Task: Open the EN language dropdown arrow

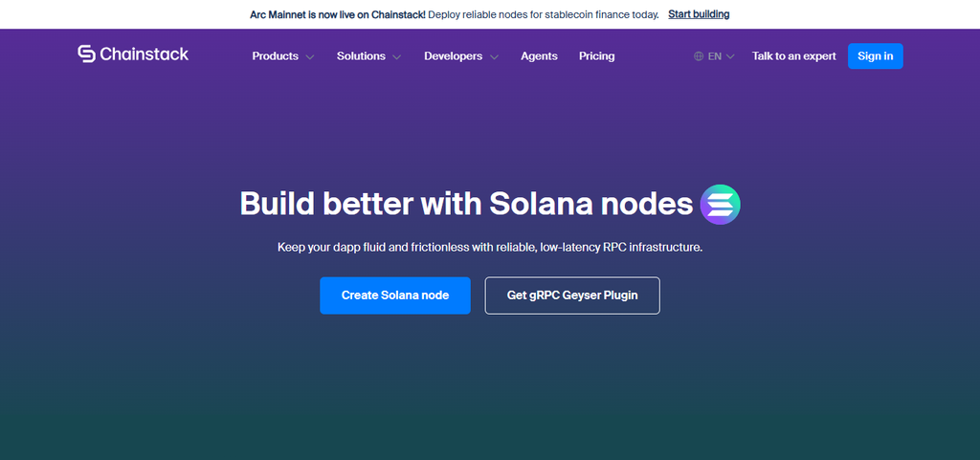Action: coord(730,56)
